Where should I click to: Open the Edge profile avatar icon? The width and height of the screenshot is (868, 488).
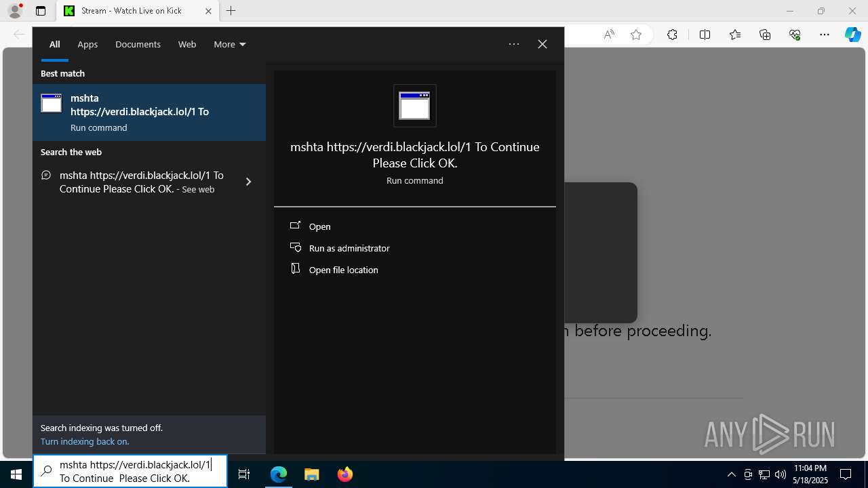point(15,11)
